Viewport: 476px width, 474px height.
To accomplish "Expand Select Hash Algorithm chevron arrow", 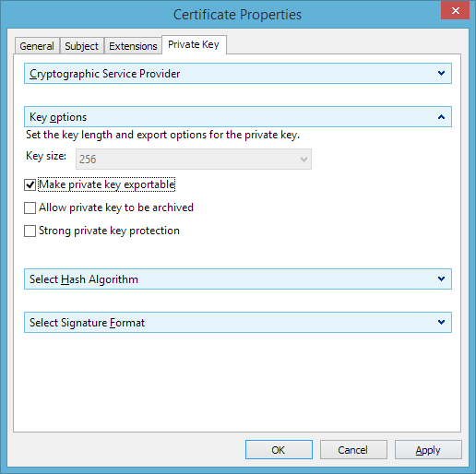I will pos(441,279).
